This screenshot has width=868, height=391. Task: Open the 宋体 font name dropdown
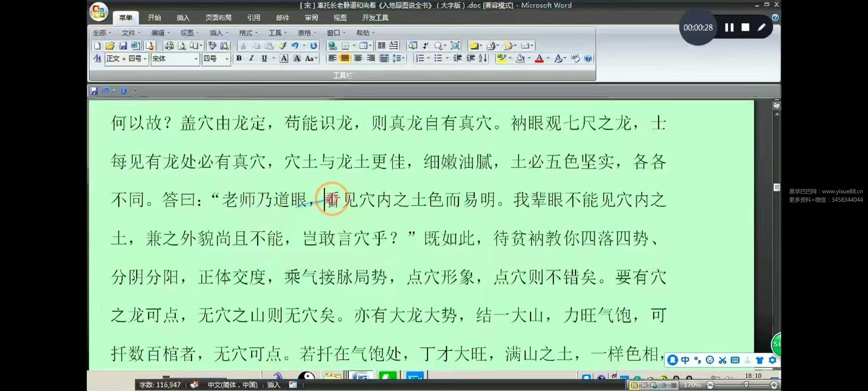(196, 59)
